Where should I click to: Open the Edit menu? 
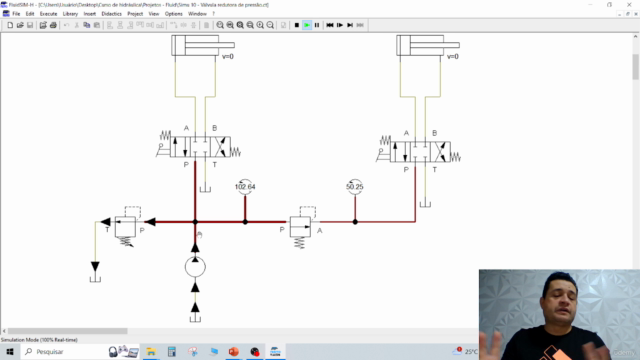pyautogui.click(x=30, y=14)
